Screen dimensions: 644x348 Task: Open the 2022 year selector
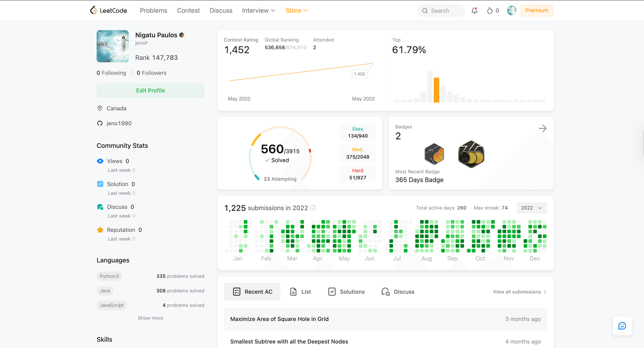click(532, 208)
